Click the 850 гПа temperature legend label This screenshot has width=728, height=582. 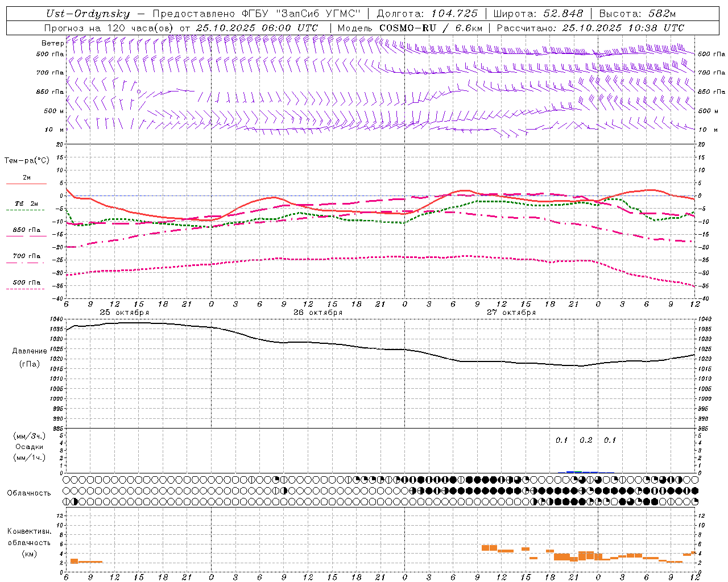pyautogui.click(x=27, y=230)
